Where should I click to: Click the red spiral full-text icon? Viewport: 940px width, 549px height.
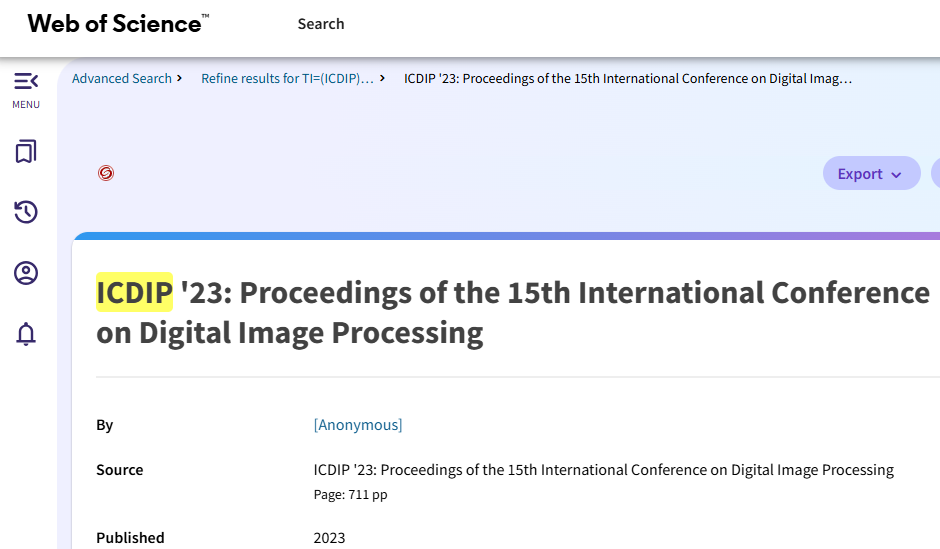pos(106,173)
